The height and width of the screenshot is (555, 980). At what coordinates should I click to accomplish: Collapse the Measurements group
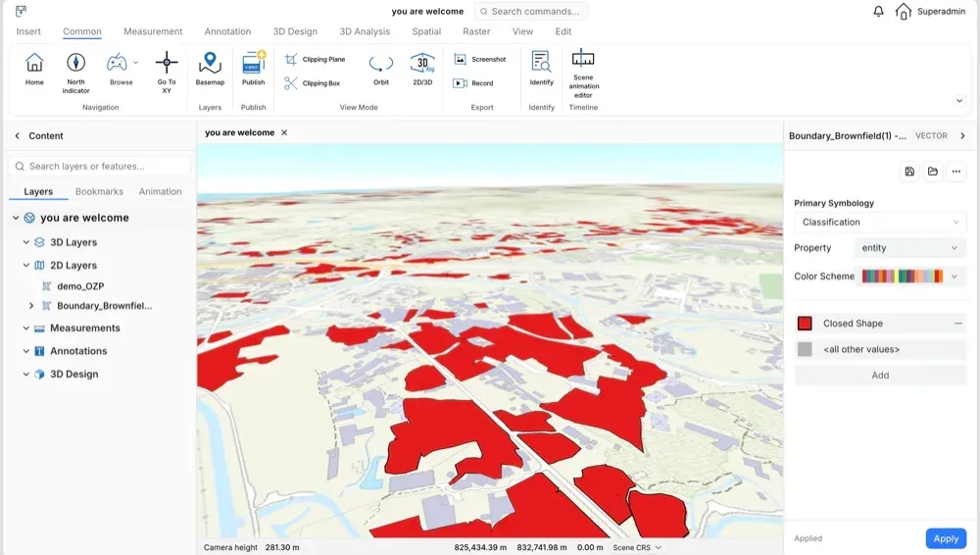point(25,328)
